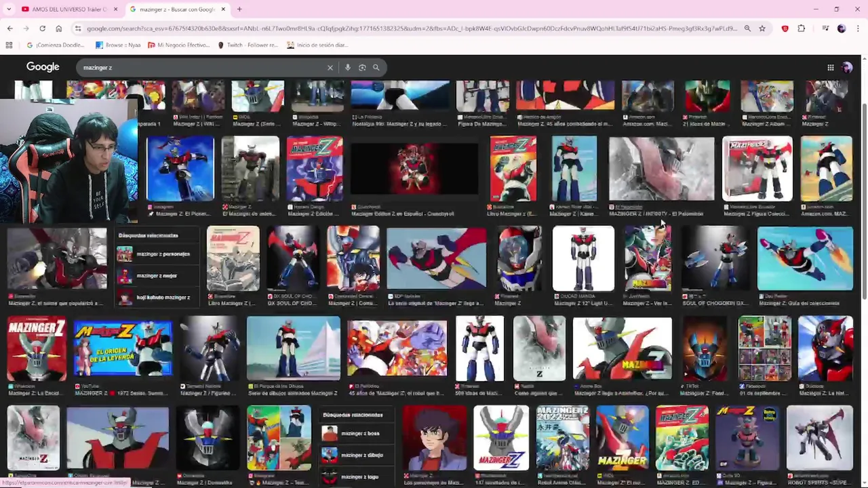
Task: Open Mi Negocio Efectivo bookmark
Action: pyautogui.click(x=178, y=45)
